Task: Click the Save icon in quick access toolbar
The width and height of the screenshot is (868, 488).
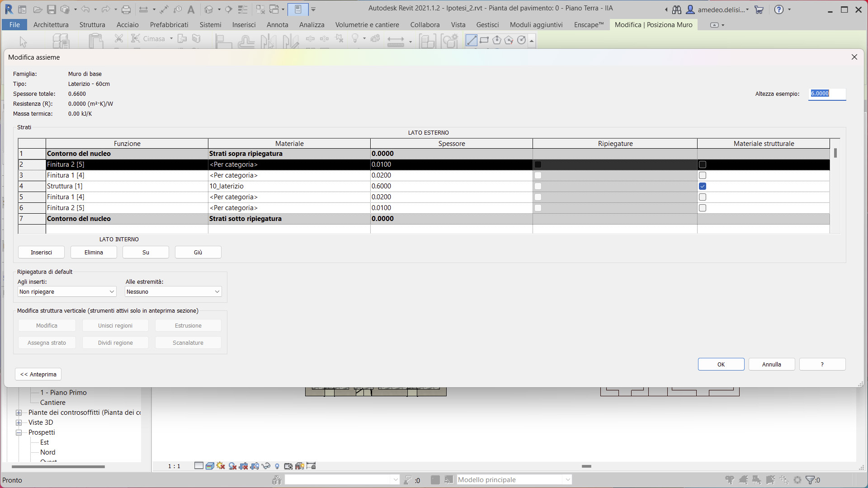Action: click(51, 9)
